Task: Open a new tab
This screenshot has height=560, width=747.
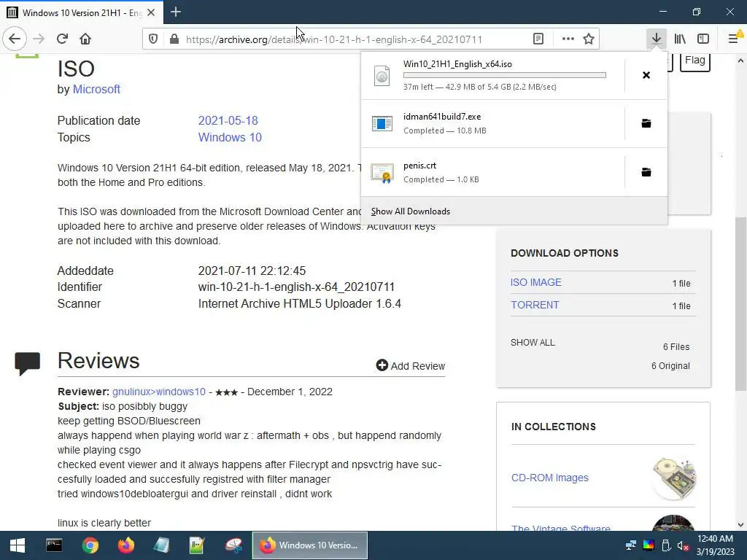Action: click(x=176, y=12)
